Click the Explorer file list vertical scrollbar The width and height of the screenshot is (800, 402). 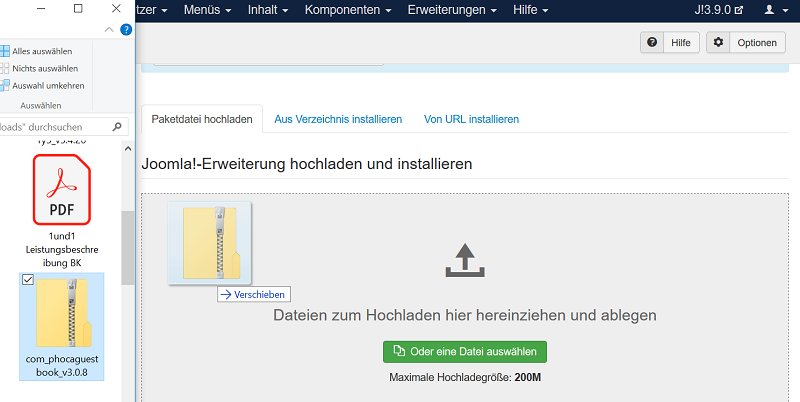coord(127,250)
